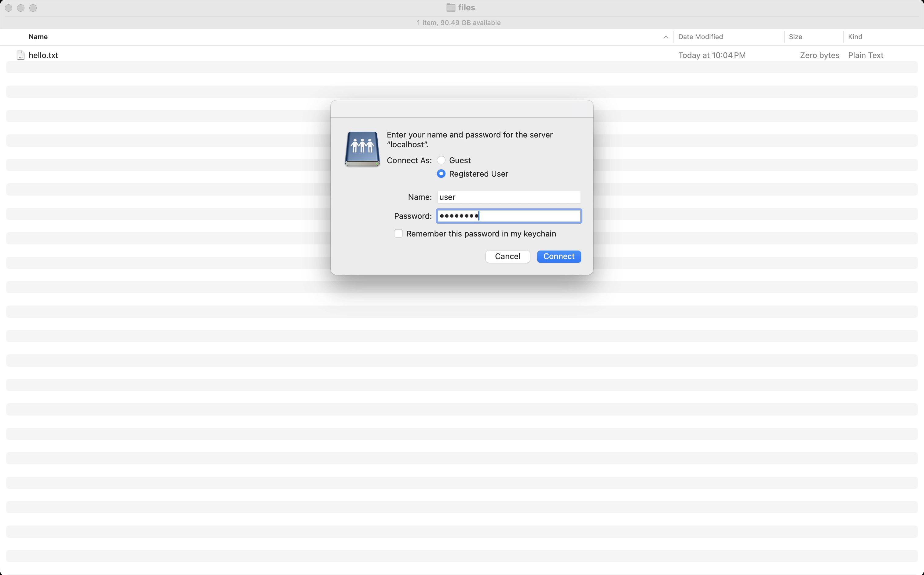Click the green zoom button
This screenshot has width=924, height=575.
(33, 8)
